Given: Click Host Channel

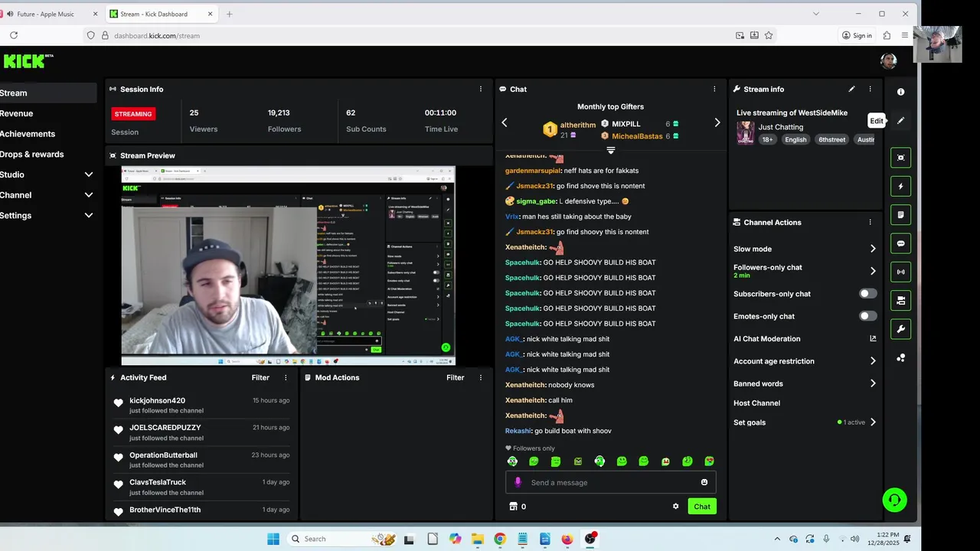Looking at the screenshot, I should click(x=756, y=403).
